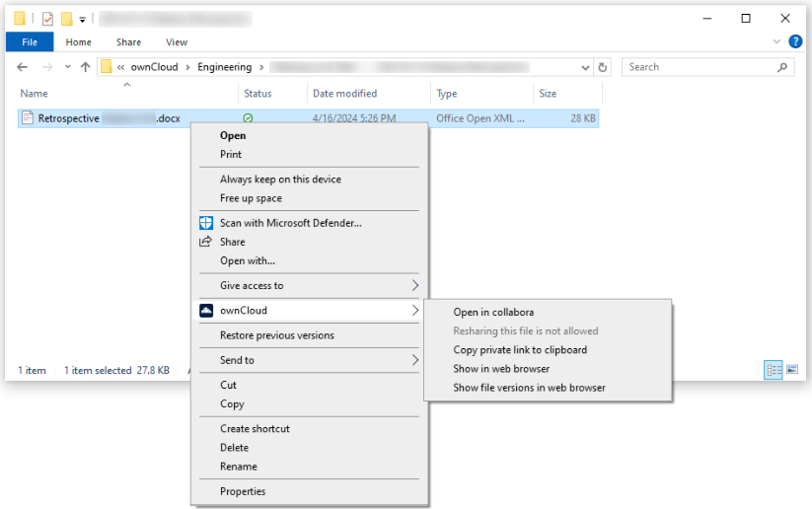This screenshot has height=509, width=812.
Task: Click the Refresh icon beside address bar
Action: 604,67
